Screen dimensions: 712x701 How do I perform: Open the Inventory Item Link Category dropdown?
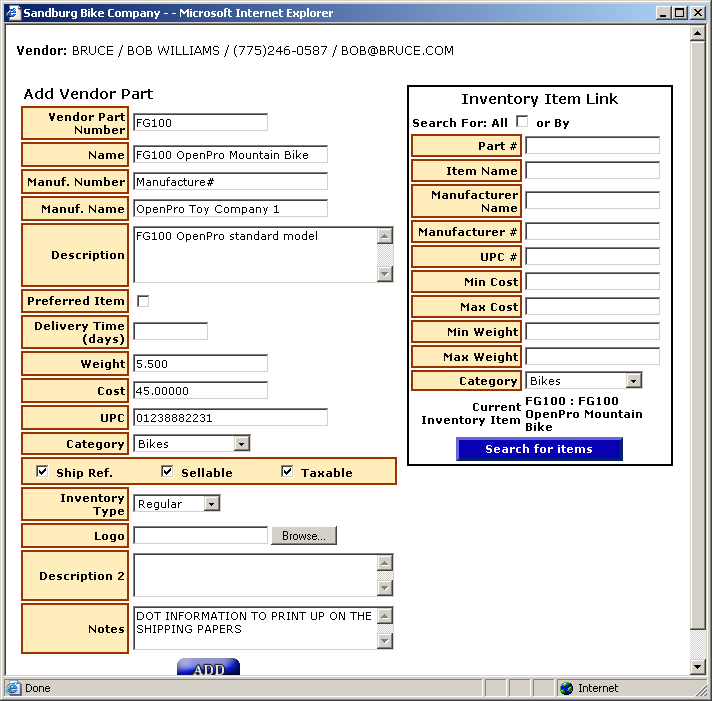pyautogui.click(x=633, y=381)
